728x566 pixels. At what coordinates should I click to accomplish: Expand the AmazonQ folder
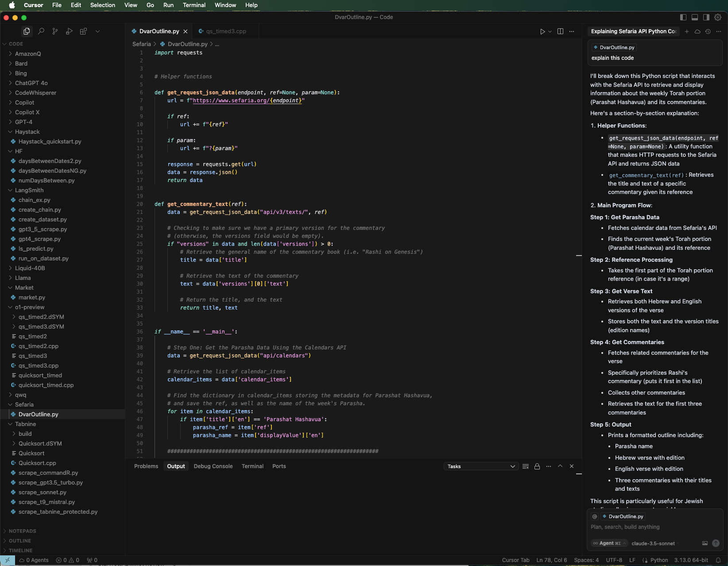pos(28,54)
